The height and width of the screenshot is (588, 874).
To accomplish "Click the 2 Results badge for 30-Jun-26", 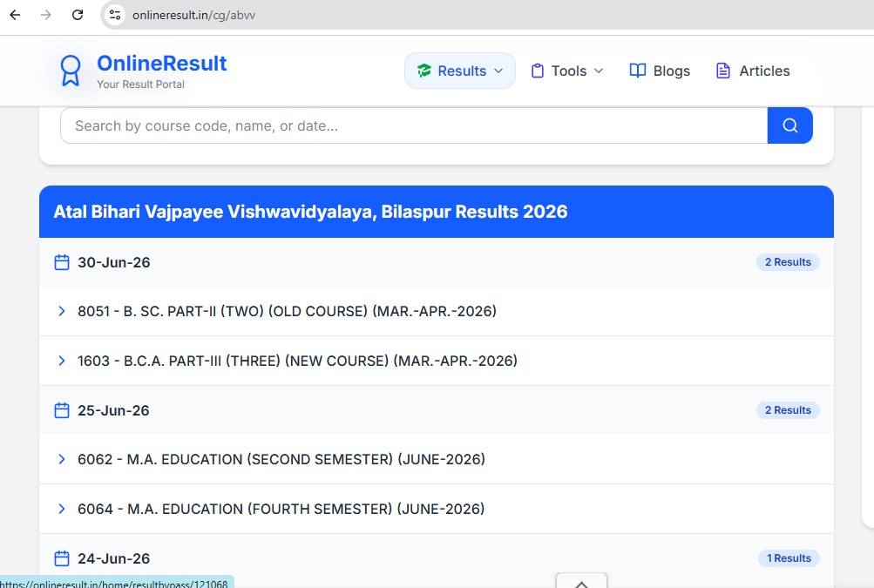I will click(x=788, y=262).
